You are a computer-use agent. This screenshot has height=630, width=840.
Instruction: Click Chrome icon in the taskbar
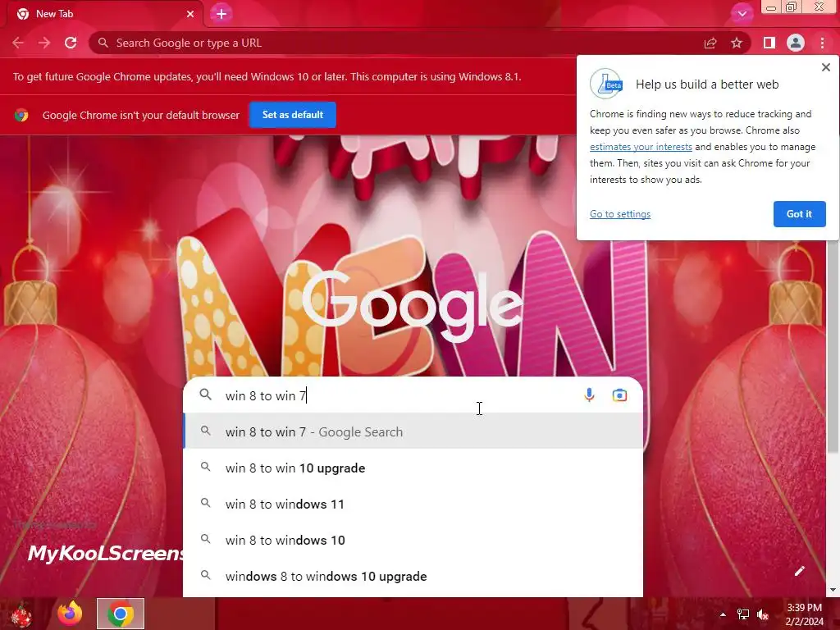point(121,614)
